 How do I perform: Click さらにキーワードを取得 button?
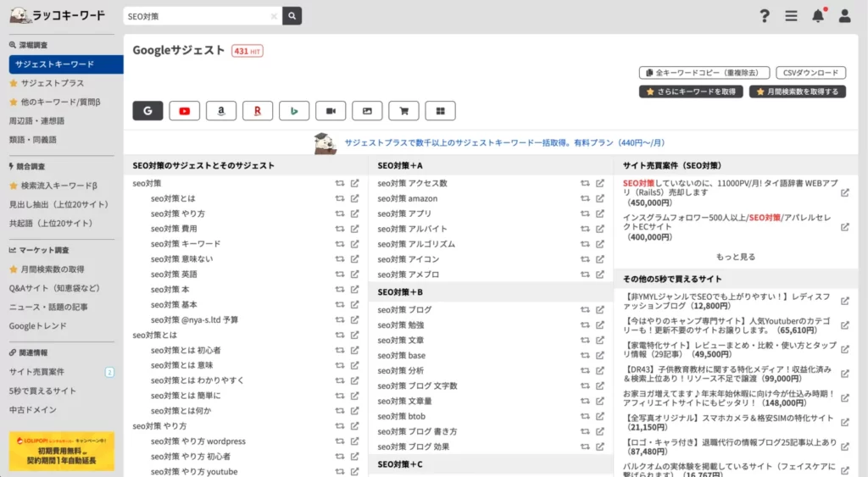pyautogui.click(x=691, y=92)
